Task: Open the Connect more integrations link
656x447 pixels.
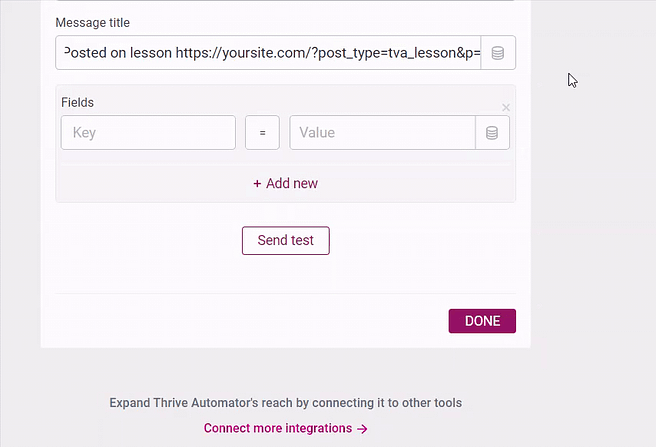Action: (278, 428)
